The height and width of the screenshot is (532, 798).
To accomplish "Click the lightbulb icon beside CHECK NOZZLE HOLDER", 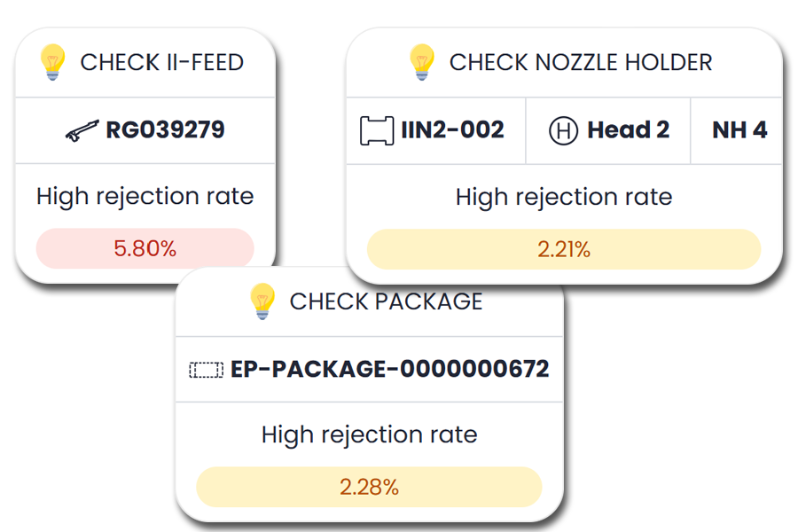I will (x=422, y=62).
